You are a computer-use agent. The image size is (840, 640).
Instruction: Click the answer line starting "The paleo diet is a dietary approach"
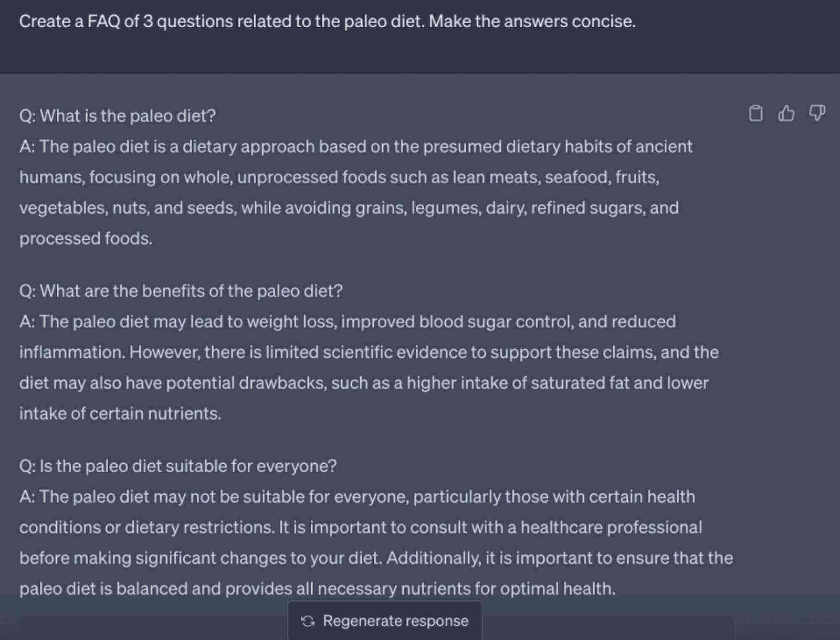tap(356, 146)
